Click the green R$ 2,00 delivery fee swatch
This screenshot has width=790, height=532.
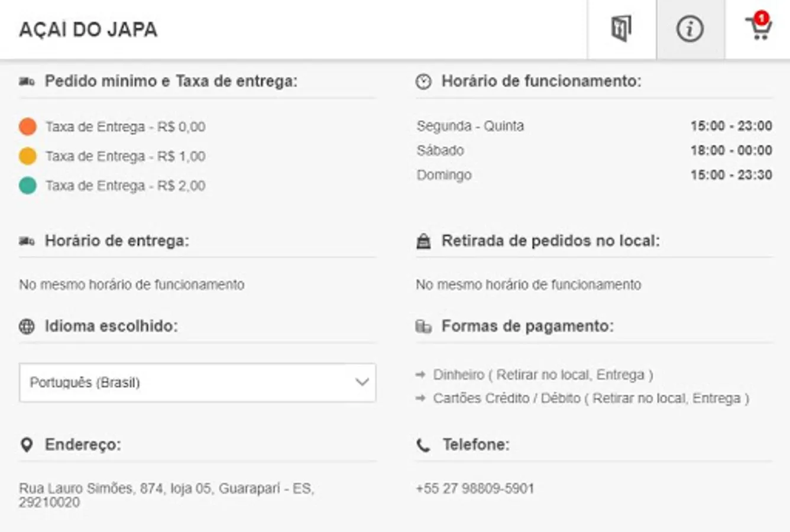tap(28, 186)
